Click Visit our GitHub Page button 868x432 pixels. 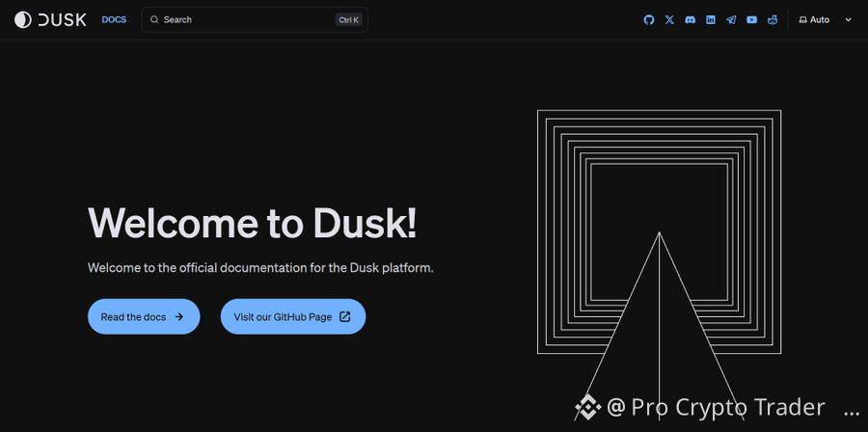pos(293,316)
